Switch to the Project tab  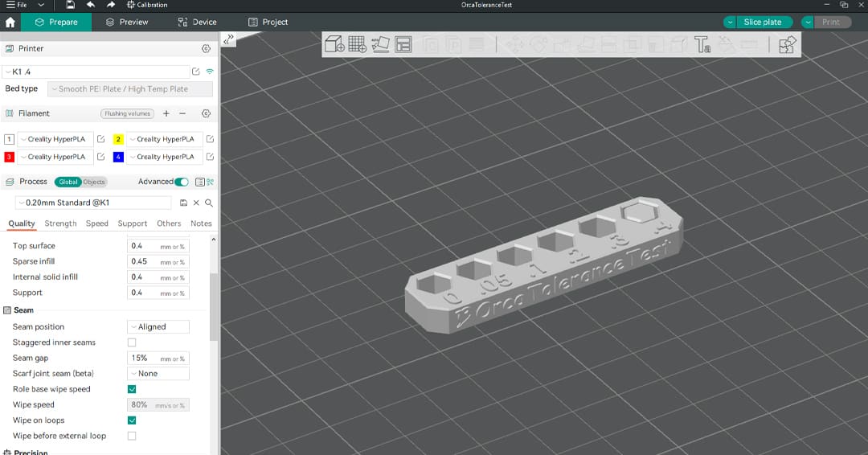click(268, 23)
